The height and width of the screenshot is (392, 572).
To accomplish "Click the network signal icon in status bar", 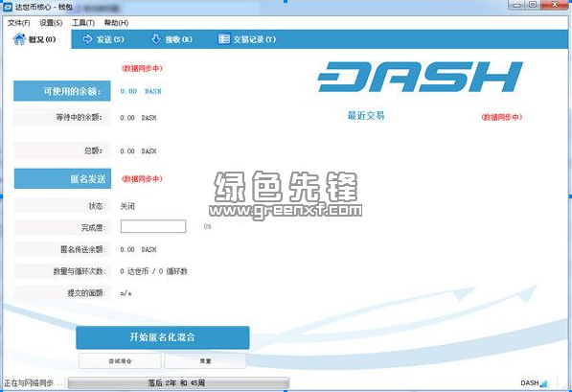I will point(544,383).
